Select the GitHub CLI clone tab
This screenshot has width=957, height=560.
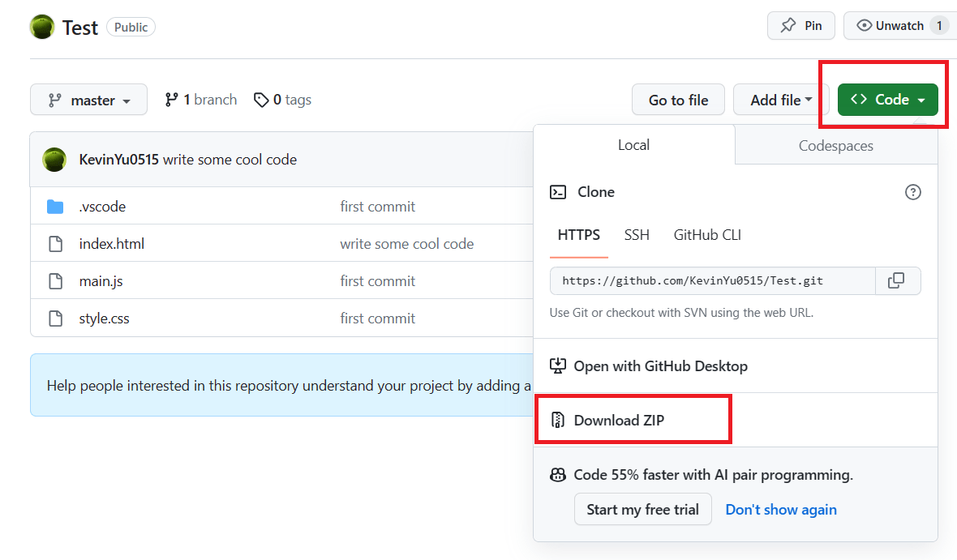(x=706, y=235)
